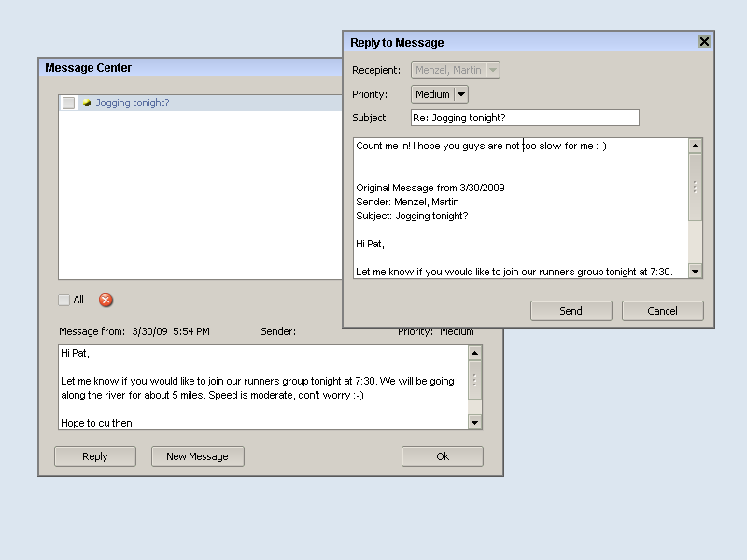Click the red delete messages icon
747x560 pixels.
click(x=106, y=300)
